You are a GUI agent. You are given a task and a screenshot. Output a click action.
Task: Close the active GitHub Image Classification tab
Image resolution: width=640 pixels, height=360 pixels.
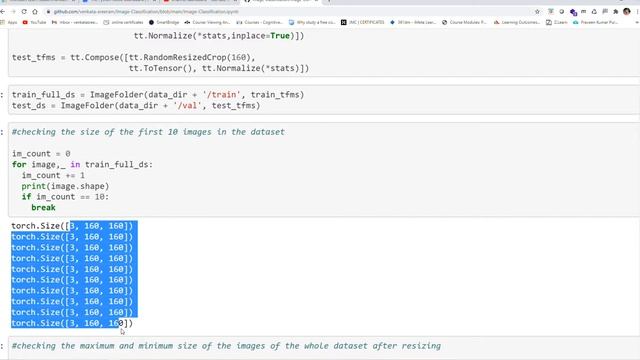pos(316,1)
